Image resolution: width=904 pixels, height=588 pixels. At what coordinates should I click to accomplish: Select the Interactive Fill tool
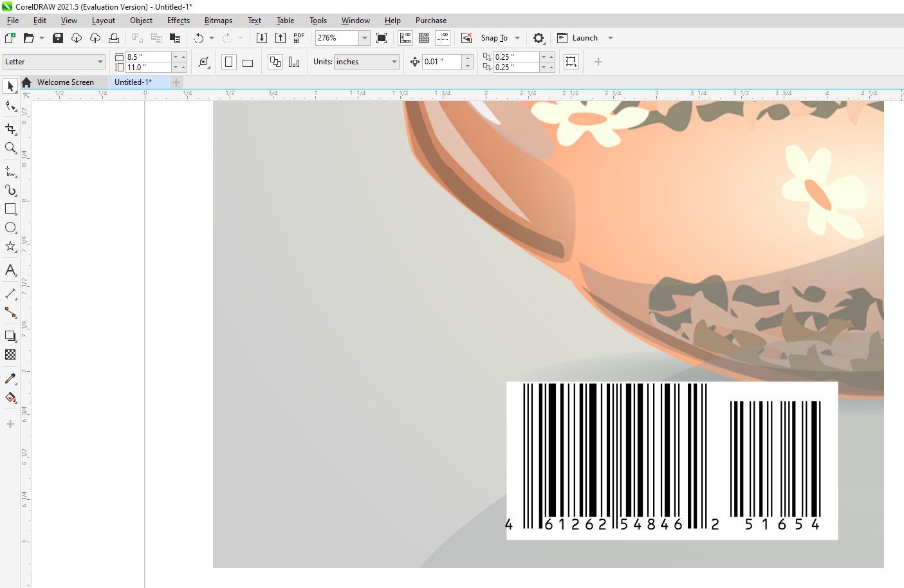click(10, 398)
